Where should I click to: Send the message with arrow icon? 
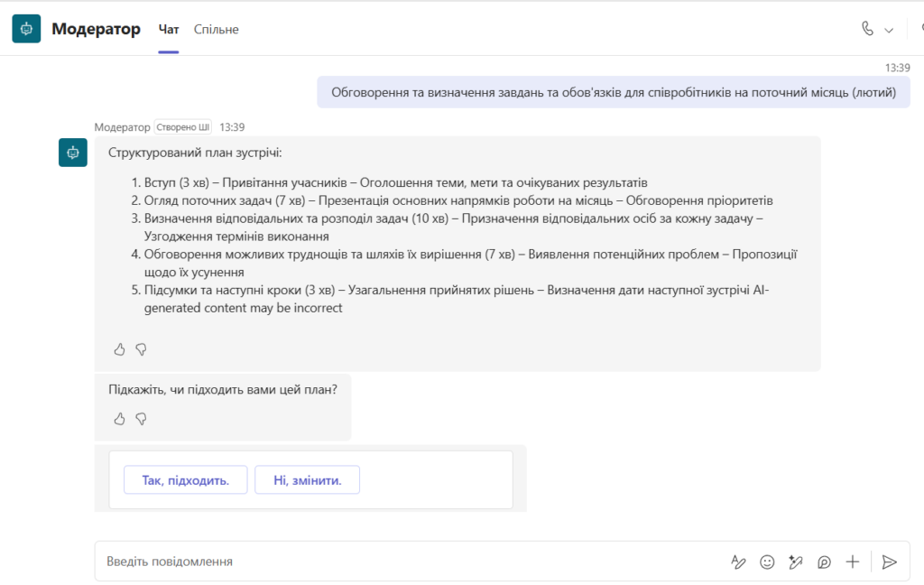coord(889,562)
